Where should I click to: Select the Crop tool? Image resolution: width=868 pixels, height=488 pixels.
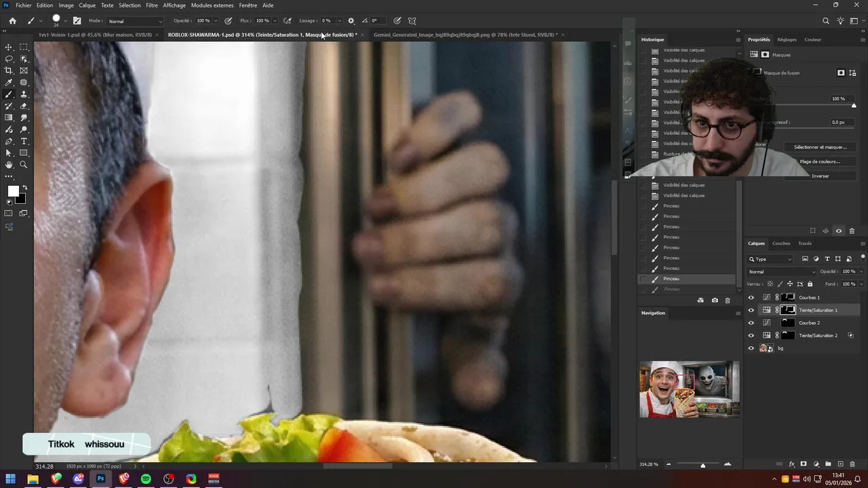(9, 70)
